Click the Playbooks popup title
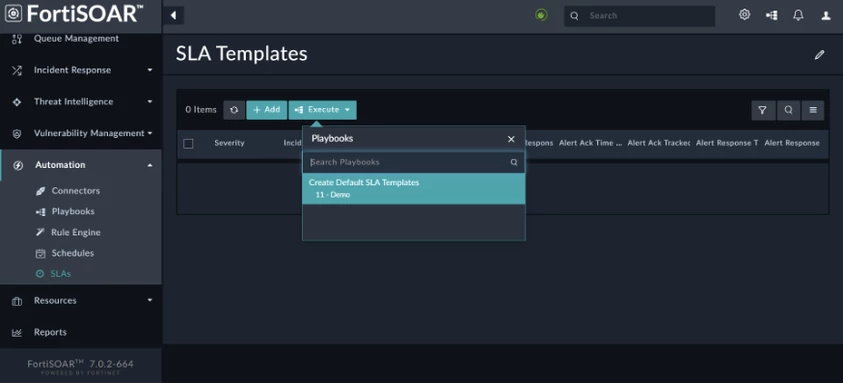Viewport: 843px width, 384px height. pyautogui.click(x=332, y=139)
